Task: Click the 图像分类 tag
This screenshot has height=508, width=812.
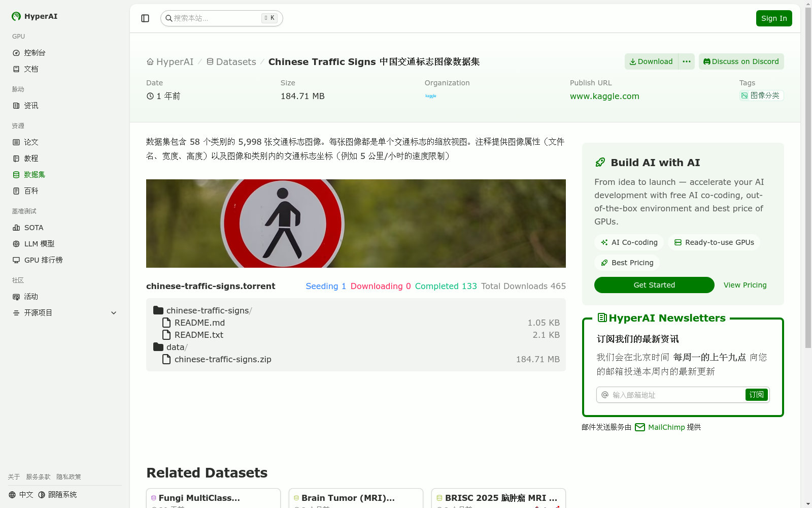Action: tap(761, 96)
